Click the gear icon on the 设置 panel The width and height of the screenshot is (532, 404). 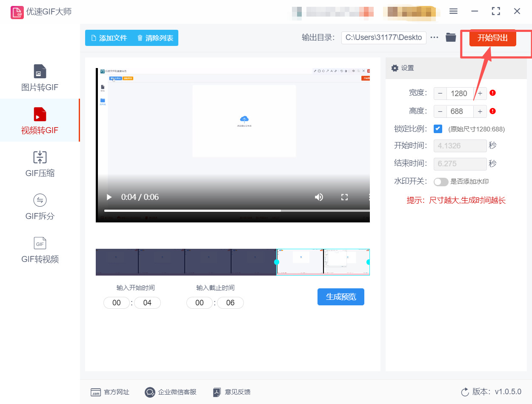pos(395,68)
